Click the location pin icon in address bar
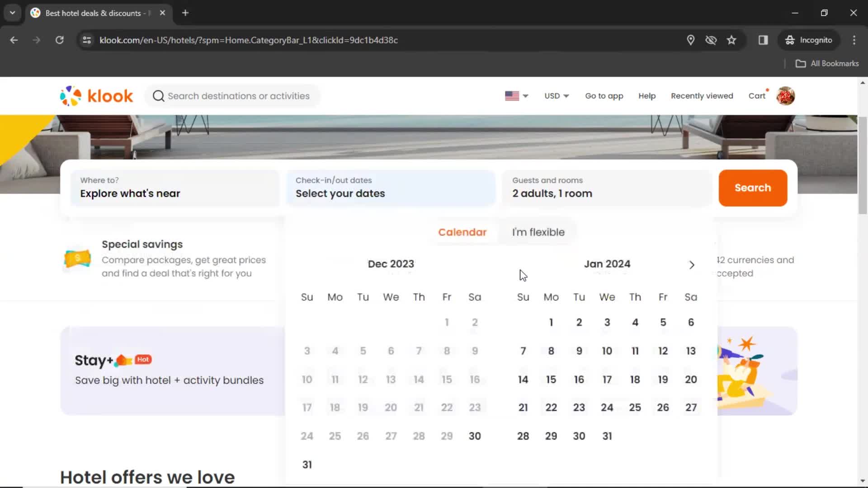Viewport: 868px width, 488px height. pos(690,40)
